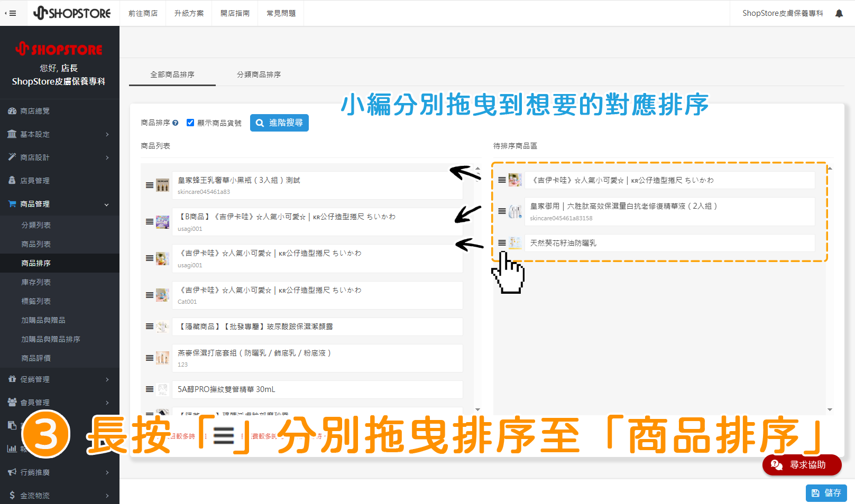Click pending sort area scrollbar up arrow
The image size is (855, 504).
click(830, 168)
